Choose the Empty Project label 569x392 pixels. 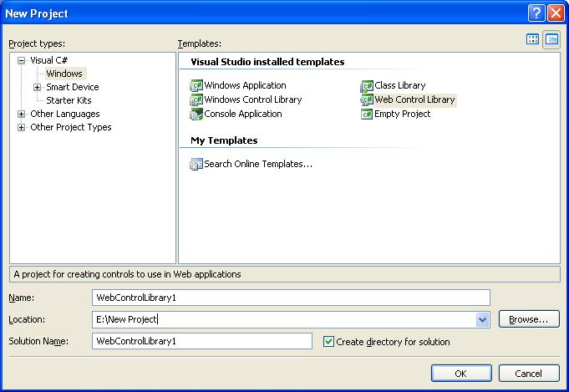403,114
